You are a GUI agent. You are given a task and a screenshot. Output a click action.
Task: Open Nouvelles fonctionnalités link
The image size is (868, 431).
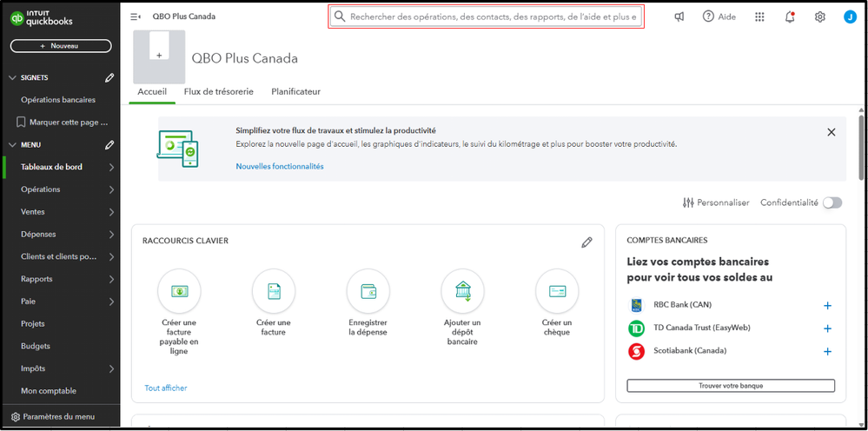[x=280, y=167]
